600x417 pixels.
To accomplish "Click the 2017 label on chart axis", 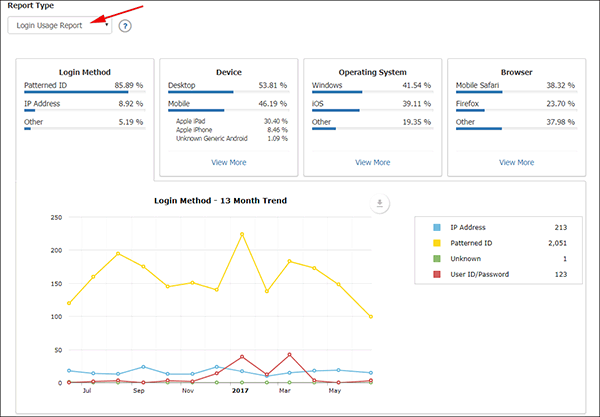I will click(240, 391).
